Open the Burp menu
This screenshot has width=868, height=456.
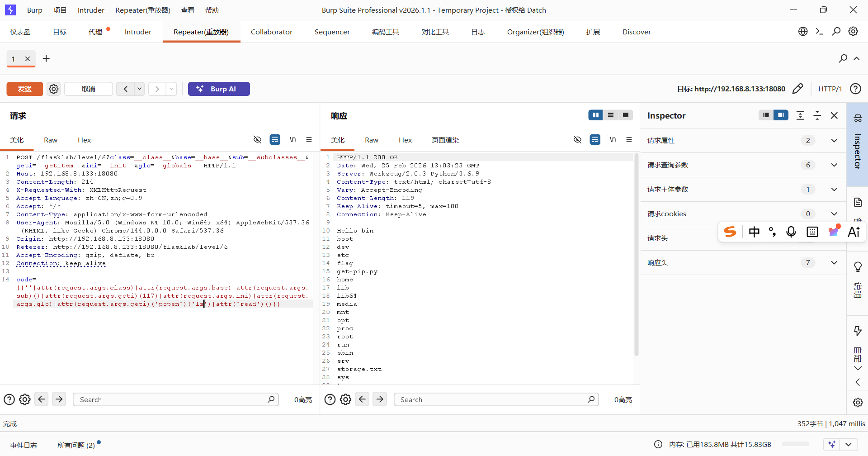(x=35, y=10)
